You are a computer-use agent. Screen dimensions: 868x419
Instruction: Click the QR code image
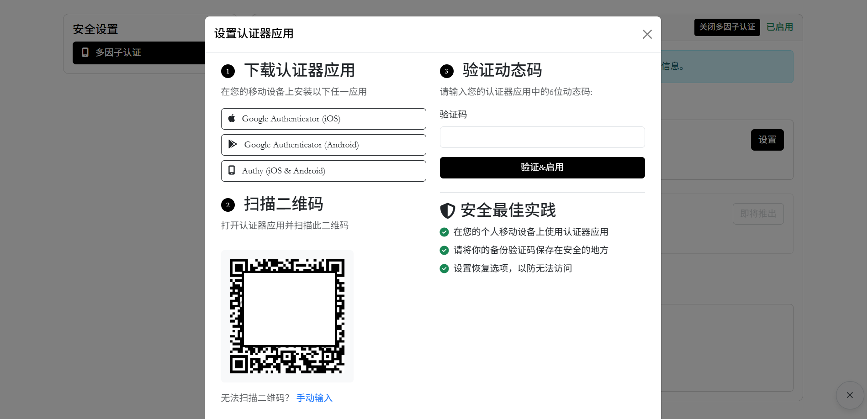coord(287,316)
